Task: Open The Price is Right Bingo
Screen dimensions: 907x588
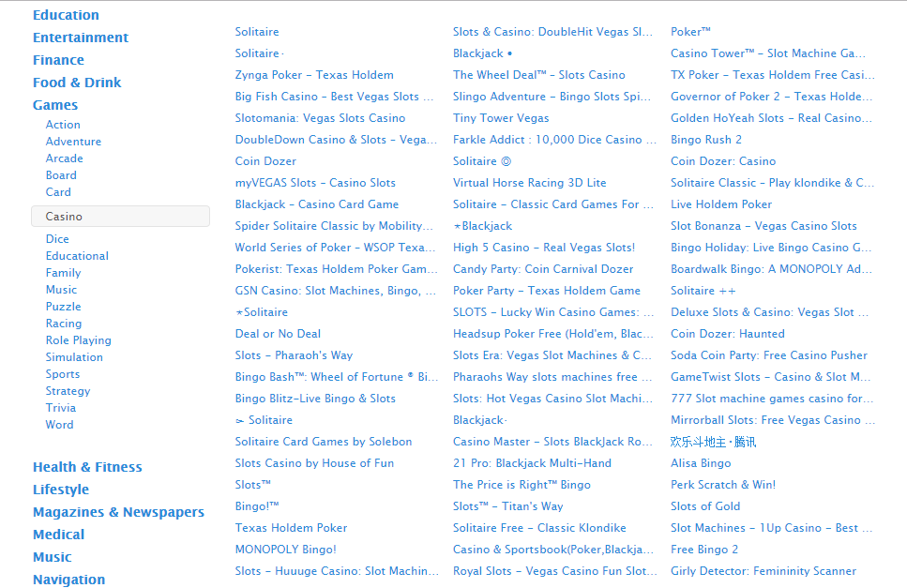Action: (x=522, y=485)
